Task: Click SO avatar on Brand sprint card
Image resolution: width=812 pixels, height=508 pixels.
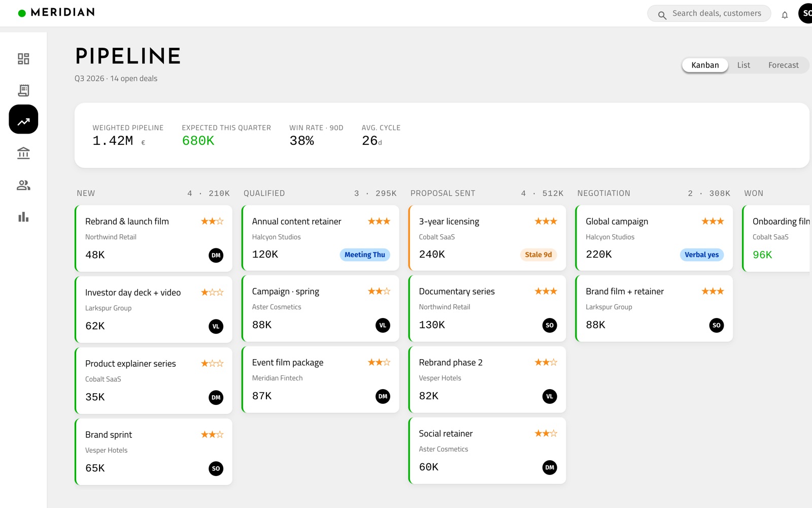Action: pos(216,468)
